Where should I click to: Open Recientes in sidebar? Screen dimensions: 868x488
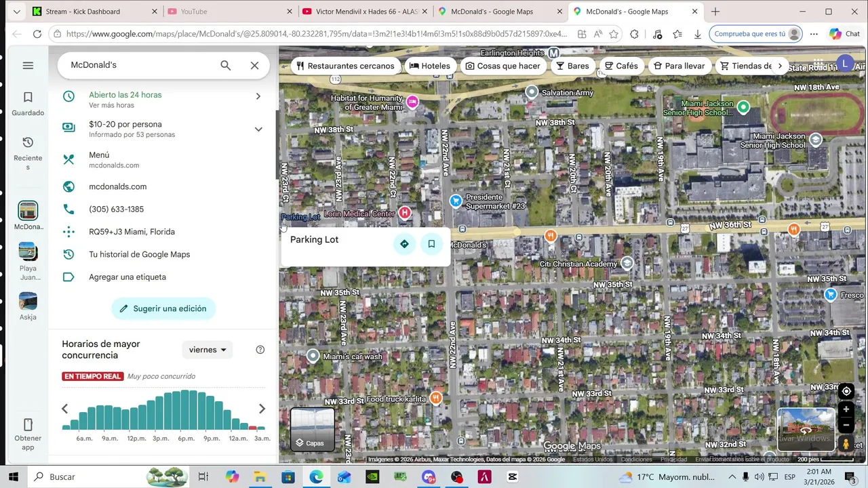28,152
